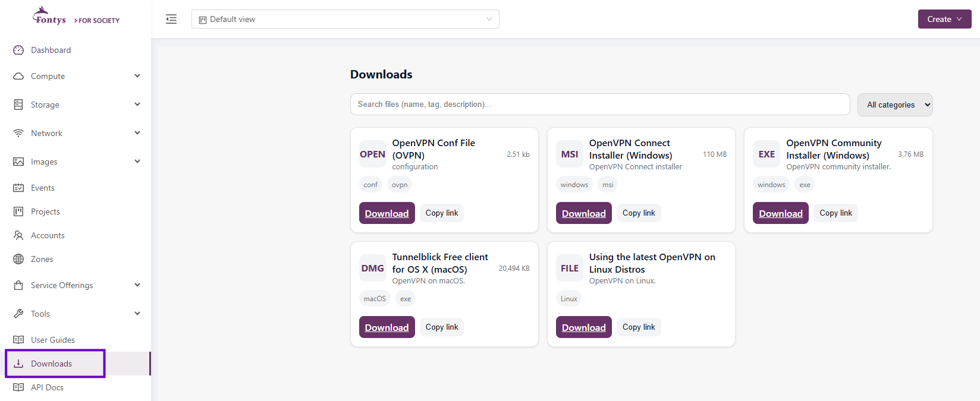Click the Storage icon in sidebar
This screenshot has width=980, height=401.
[18, 105]
